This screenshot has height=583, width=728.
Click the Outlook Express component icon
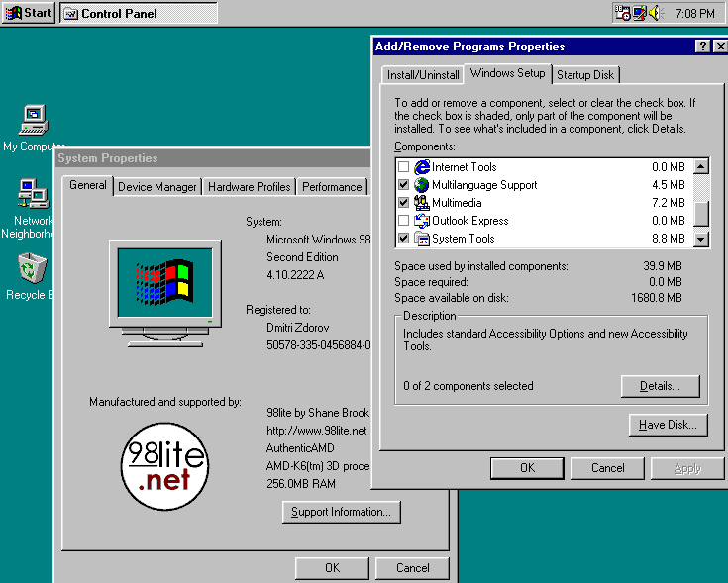422,221
